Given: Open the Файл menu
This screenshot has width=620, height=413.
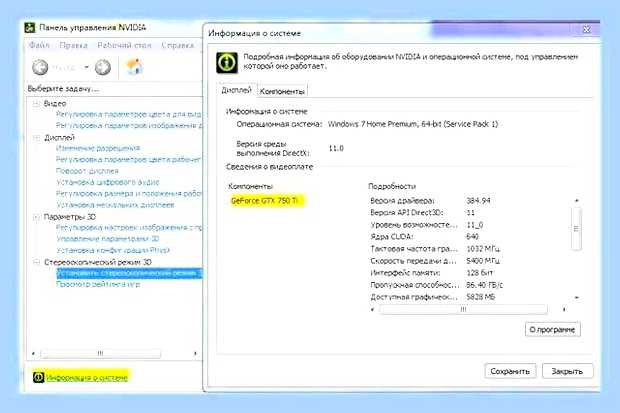Looking at the screenshot, I should coord(39,45).
